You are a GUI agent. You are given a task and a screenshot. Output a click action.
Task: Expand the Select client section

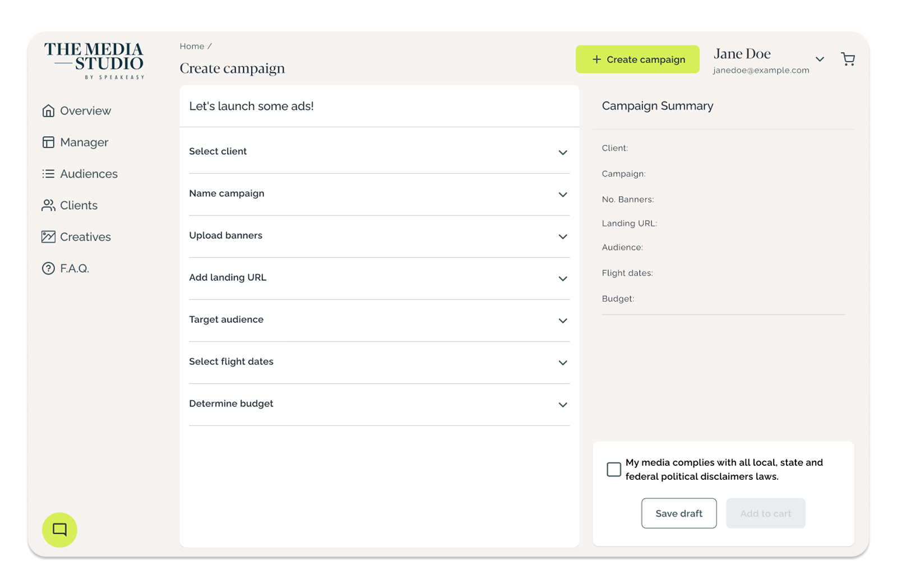(379, 152)
